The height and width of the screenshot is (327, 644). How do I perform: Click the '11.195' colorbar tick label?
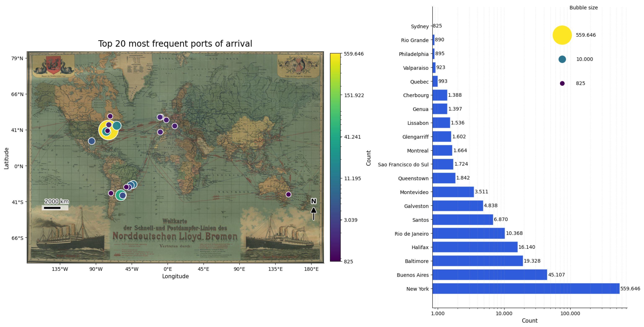(352, 178)
